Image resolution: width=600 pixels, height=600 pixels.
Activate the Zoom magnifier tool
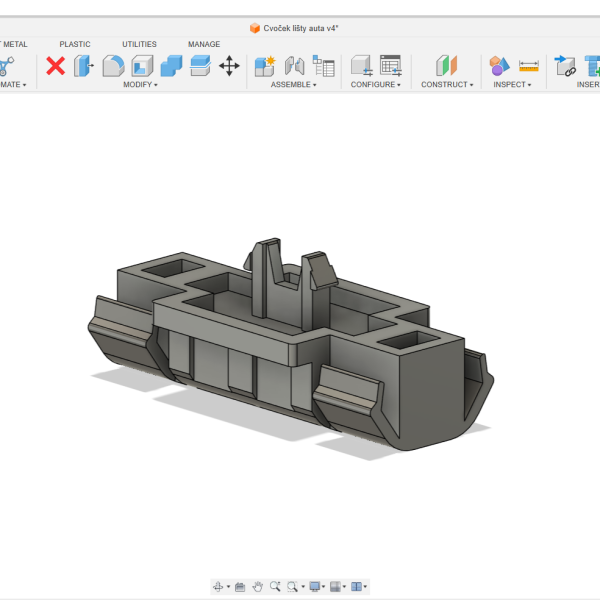coord(275,587)
